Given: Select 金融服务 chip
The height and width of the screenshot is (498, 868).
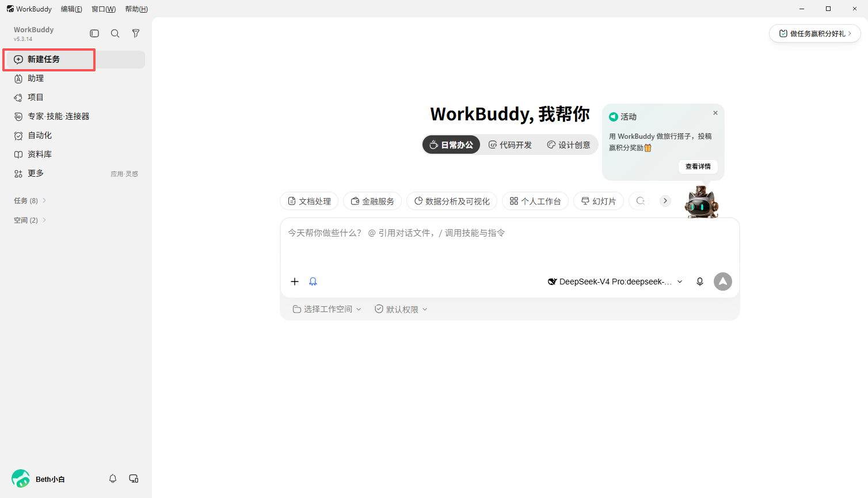Looking at the screenshot, I should 372,201.
